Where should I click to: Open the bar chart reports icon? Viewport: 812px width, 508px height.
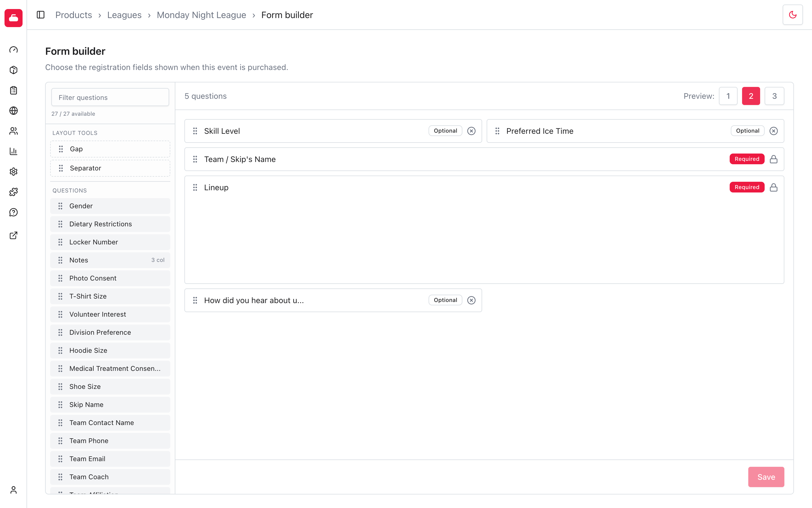coord(14,151)
